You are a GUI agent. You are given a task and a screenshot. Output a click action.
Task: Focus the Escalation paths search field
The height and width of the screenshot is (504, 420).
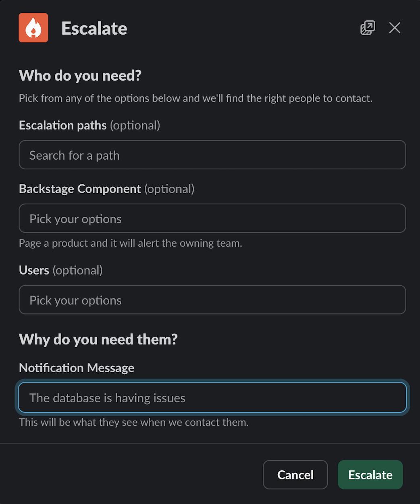[212, 155]
